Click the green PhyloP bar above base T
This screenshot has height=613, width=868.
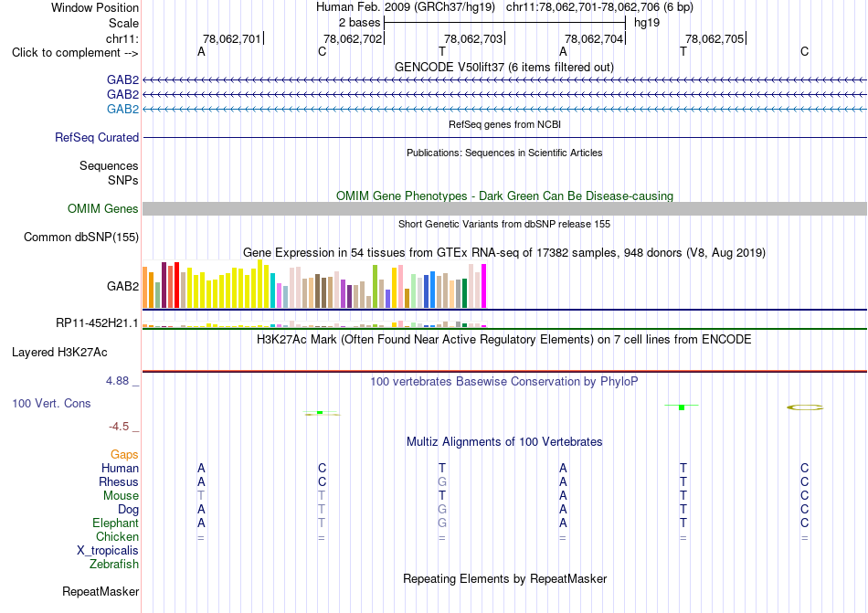tap(682, 407)
